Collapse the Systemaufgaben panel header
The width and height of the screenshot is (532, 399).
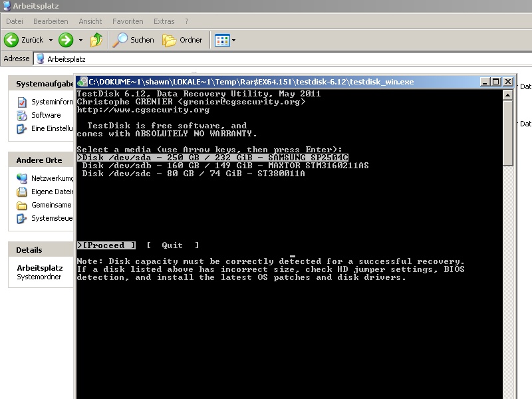[41, 84]
